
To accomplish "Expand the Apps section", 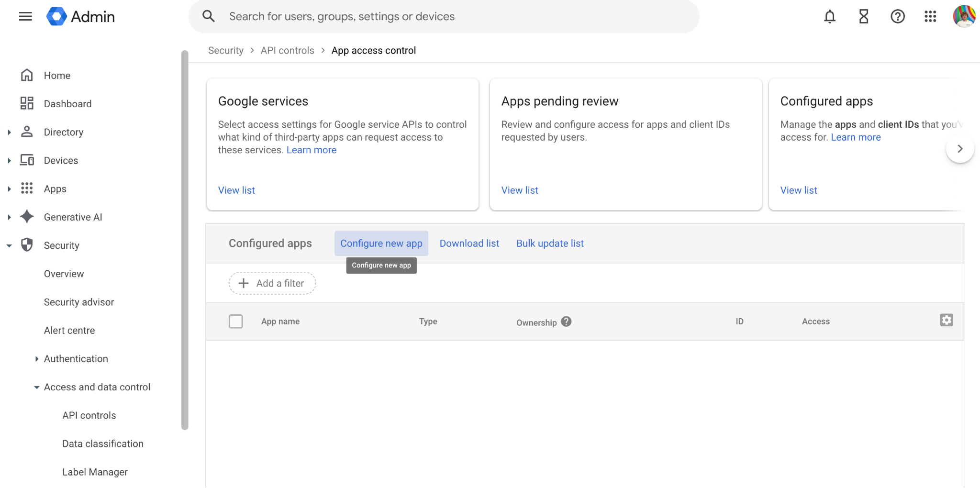I will tap(9, 189).
